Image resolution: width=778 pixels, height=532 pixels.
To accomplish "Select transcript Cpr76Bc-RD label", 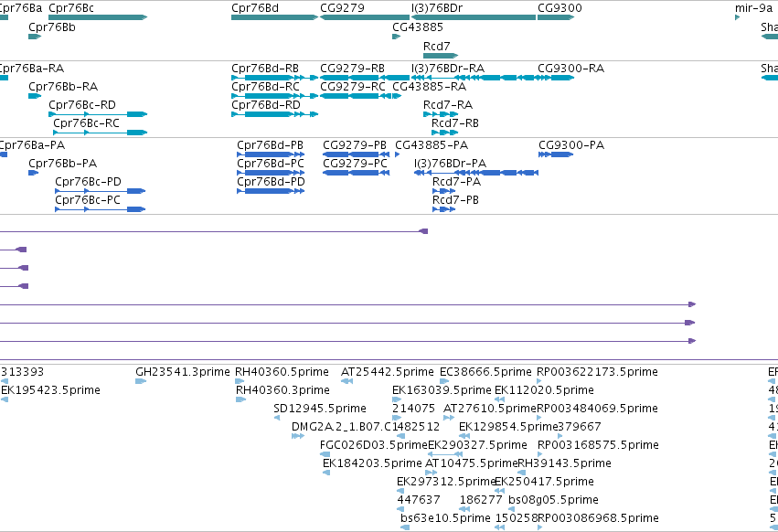I will (x=82, y=105).
